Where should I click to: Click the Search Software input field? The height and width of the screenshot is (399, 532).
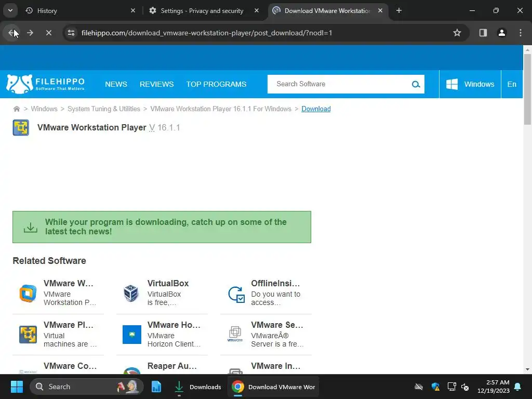pyautogui.click(x=339, y=84)
